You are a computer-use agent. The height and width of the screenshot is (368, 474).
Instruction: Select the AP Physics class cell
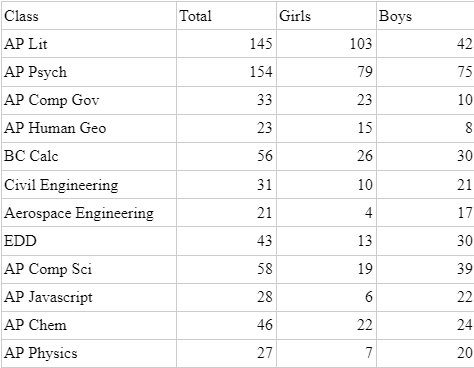pyautogui.click(x=89, y=353)
